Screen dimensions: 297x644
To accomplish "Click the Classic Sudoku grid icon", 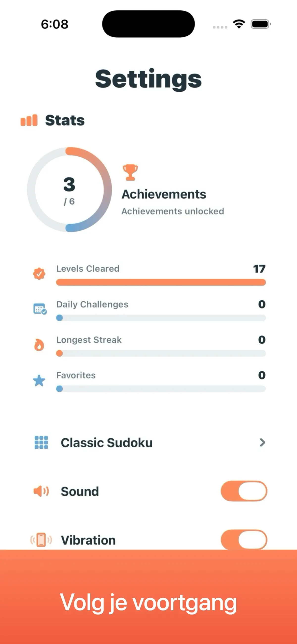I will click(x=41, y=442).
